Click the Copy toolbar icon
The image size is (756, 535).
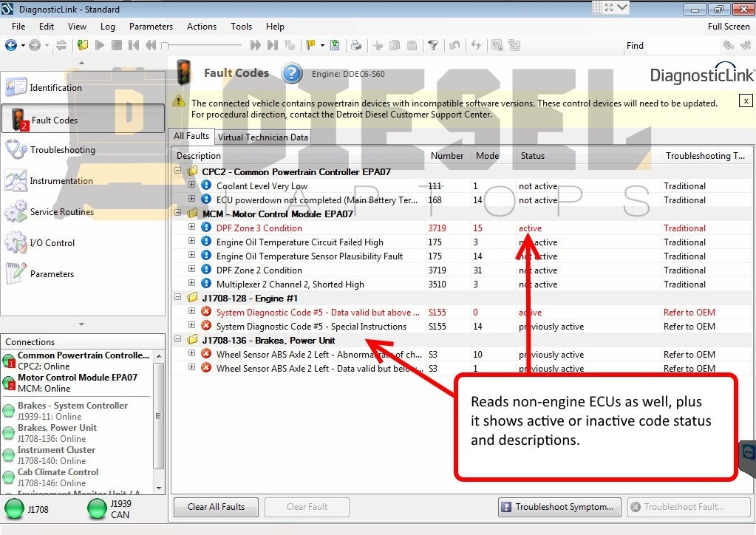395,45
